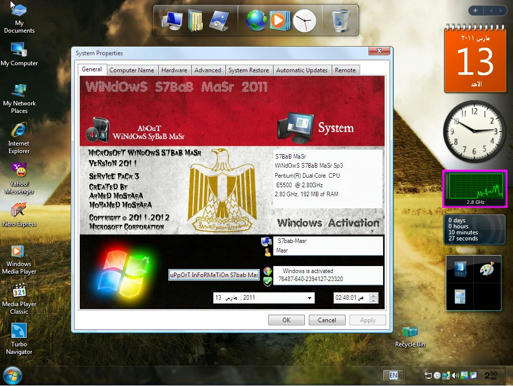
Task: Open the recycle bin in the top dock
Action: pos(341,20)
